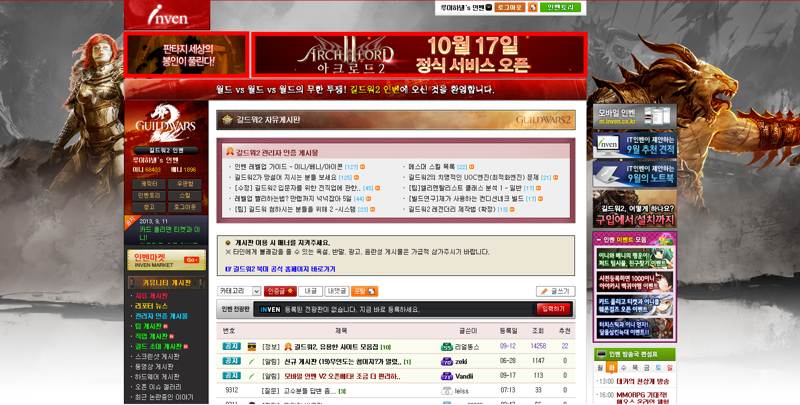800x405 pixels.
Task: Click the green 인벤토리 button in header
Action: pos(560,7)
